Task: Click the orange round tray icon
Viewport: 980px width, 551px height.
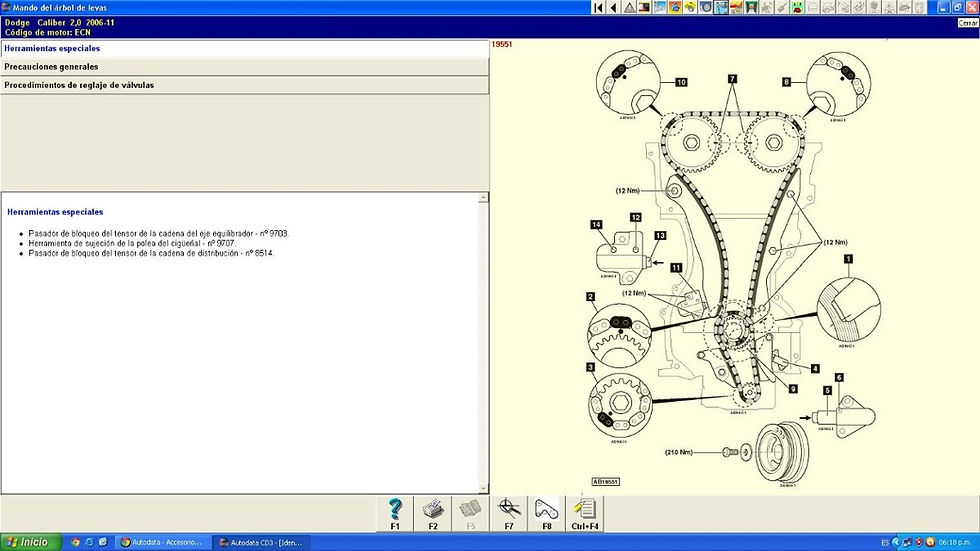Action: pos(929,542)
